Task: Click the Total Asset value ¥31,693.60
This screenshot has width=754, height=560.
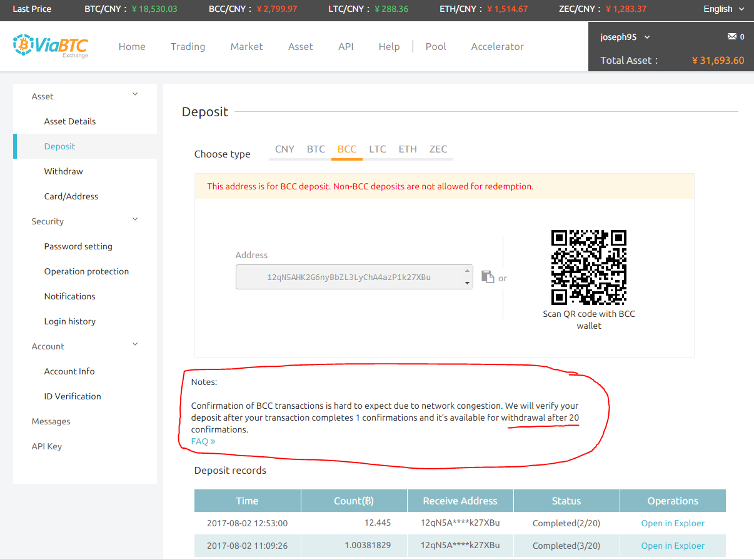Action: 718,61
